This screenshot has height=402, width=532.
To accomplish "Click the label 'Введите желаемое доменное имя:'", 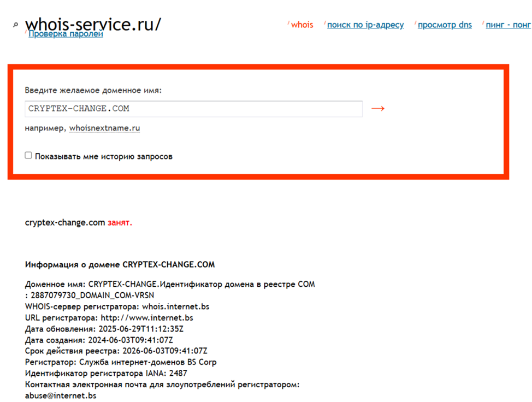I will pos(93,90).
